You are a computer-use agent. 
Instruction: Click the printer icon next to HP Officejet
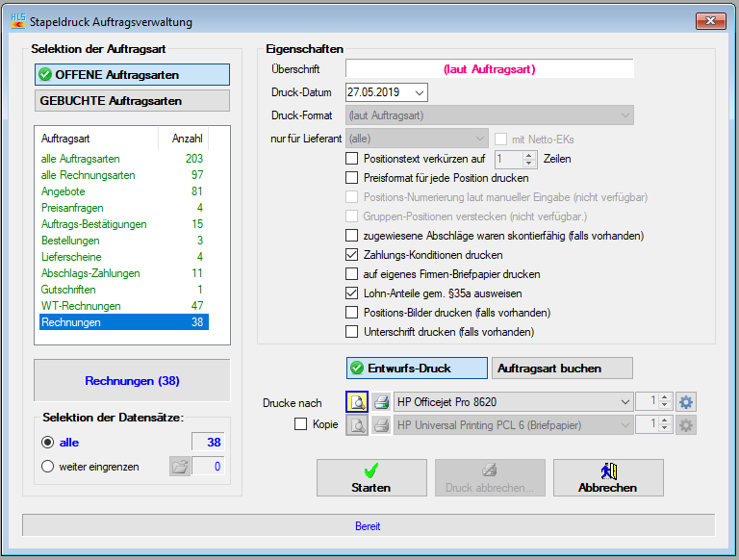[x=381, y=402]
